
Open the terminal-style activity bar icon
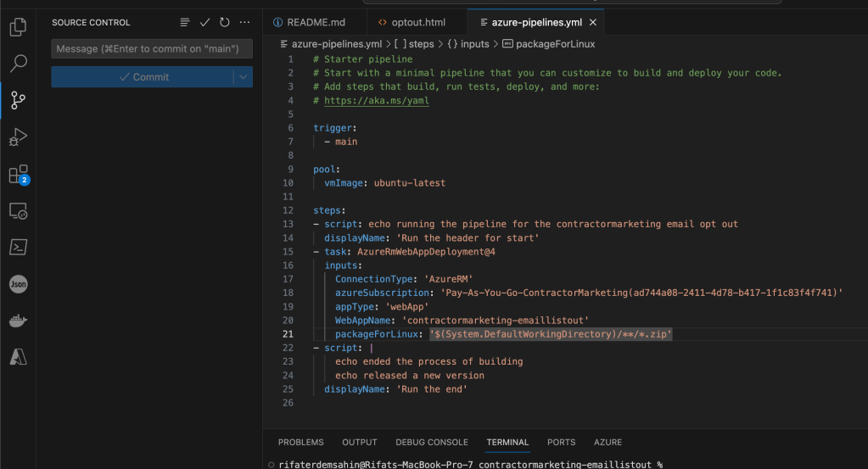(19, 247)
